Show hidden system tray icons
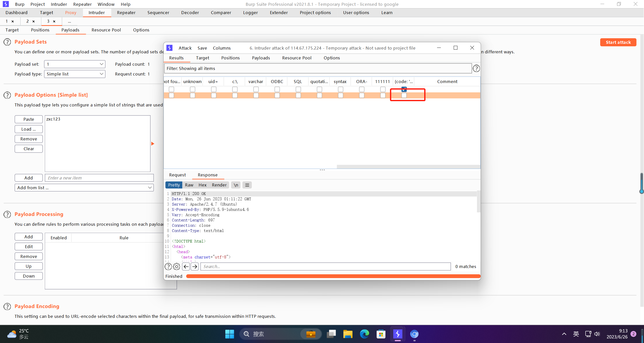 (x=564, y=334)
